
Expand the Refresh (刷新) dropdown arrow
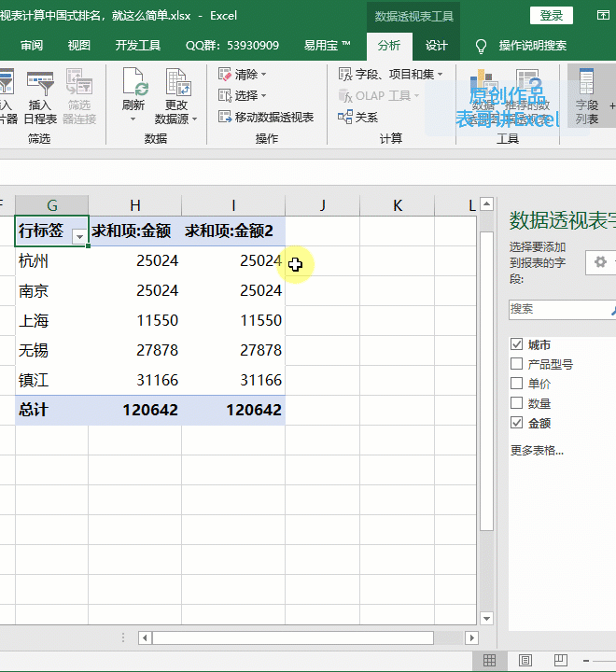point(133,119)
